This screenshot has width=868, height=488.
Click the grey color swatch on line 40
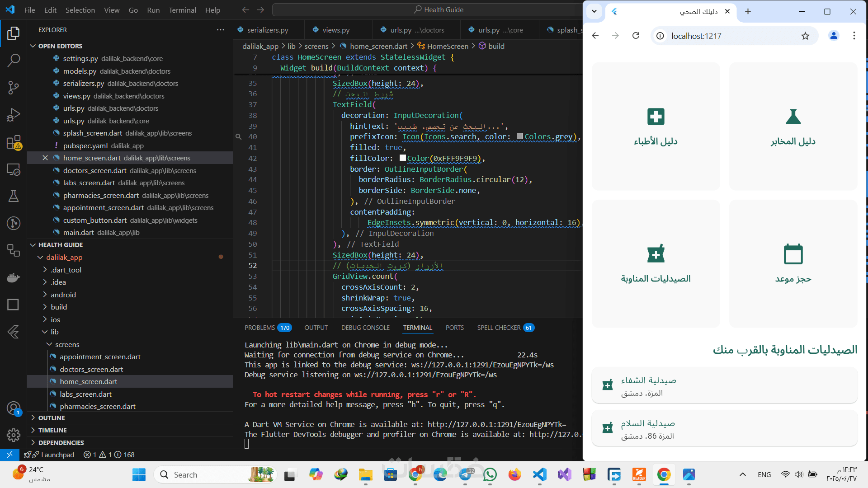click(520, 136)
